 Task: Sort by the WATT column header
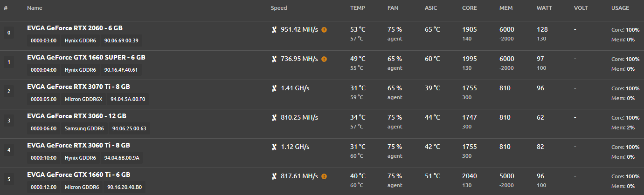pyautogui.click(x=544, y=8)
